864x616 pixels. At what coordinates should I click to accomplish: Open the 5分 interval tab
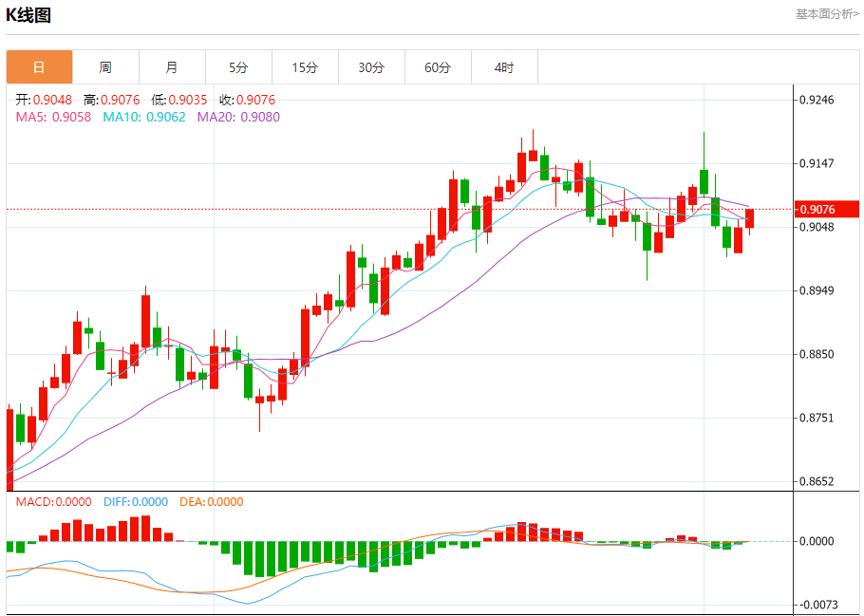(x=238, y=67)
